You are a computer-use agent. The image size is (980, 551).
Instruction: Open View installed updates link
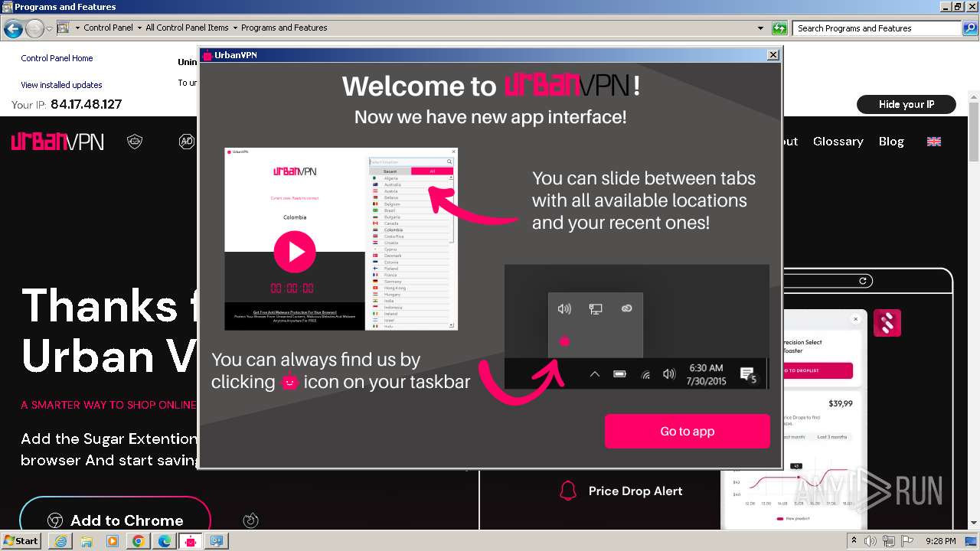61,85
